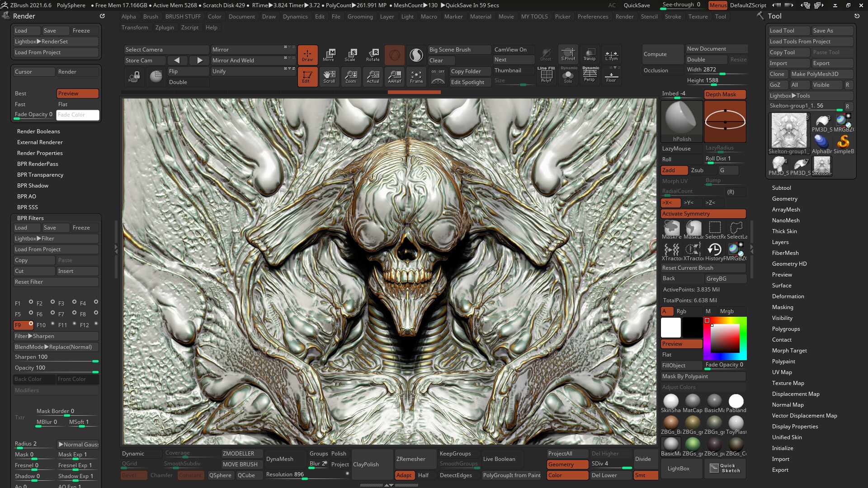This screenshot has width=868, height=488.
Task: Open the MY TOOLS menu
Action: point(534,17)
